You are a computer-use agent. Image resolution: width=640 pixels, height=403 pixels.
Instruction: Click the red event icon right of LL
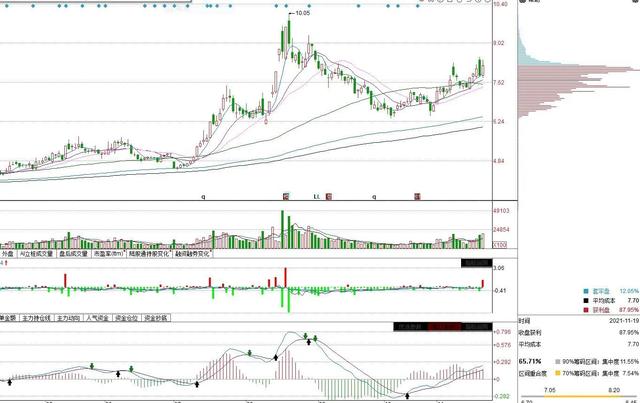(x=329, y=197)
